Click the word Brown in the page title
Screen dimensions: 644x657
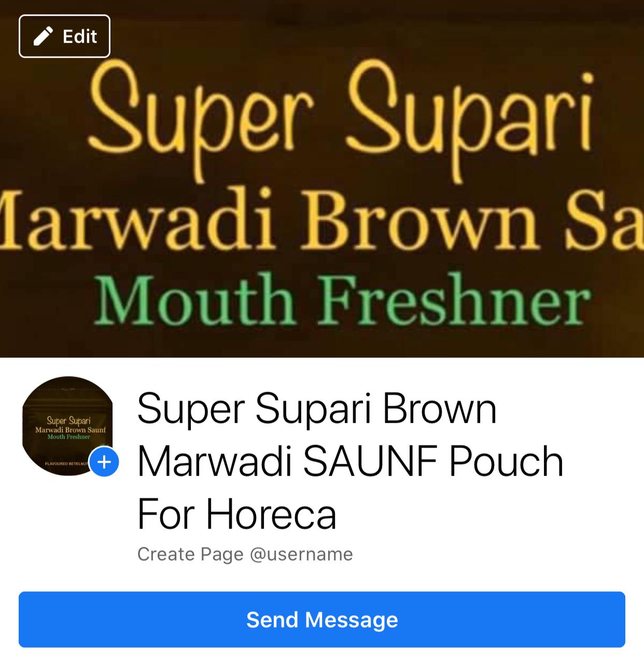(440, 409)
